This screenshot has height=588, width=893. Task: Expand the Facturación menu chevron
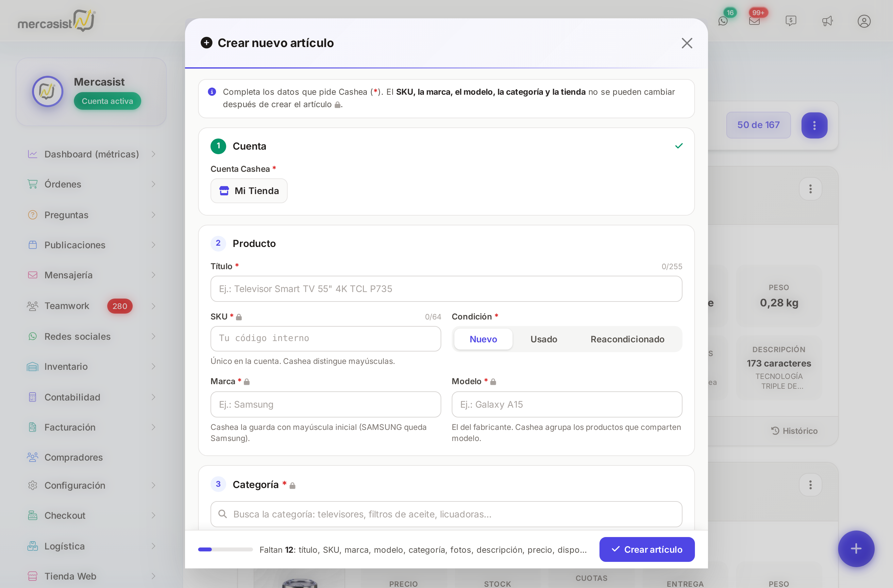tap(153, 427)
